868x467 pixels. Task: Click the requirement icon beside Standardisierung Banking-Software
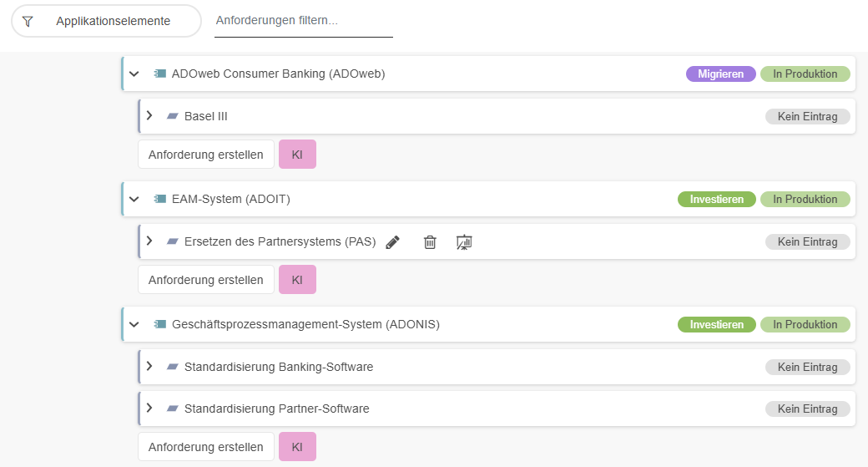[x=173, y=367]
